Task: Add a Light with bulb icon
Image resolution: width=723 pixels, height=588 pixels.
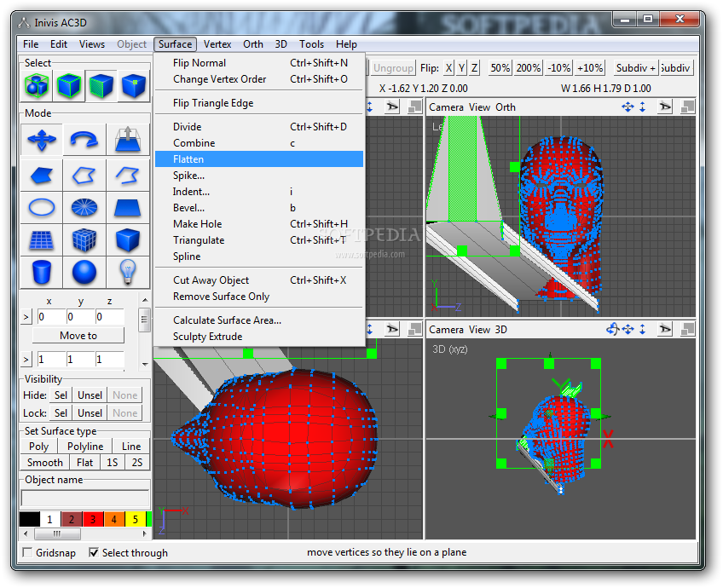Action: pos(128,272)
